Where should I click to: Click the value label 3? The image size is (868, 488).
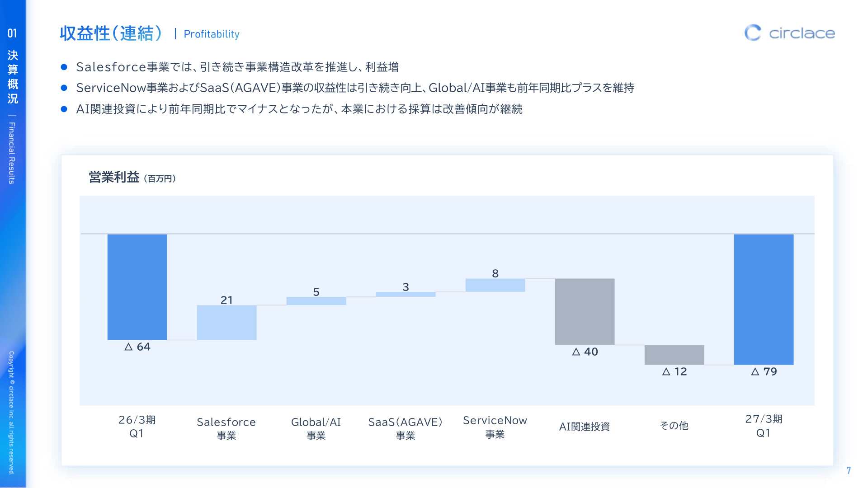406,287
